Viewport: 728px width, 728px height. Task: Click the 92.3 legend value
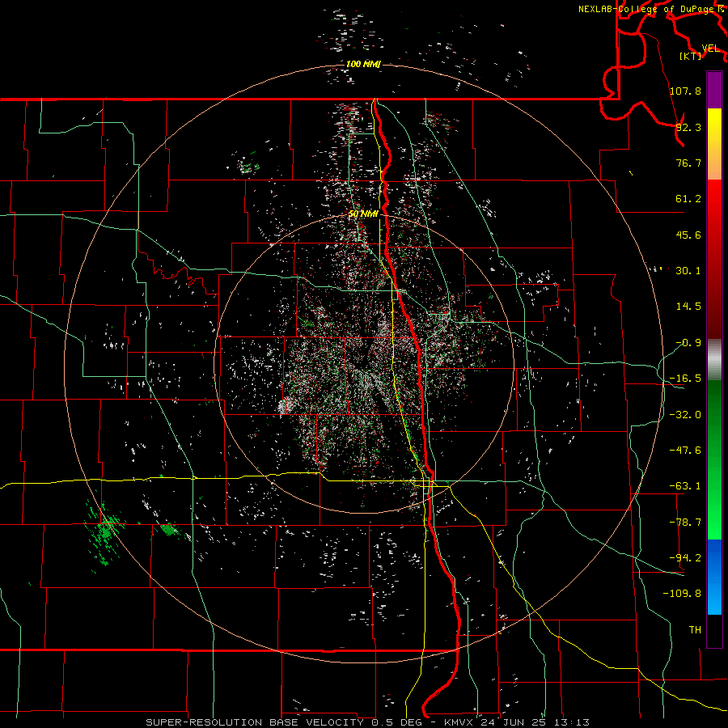[688, 127]
